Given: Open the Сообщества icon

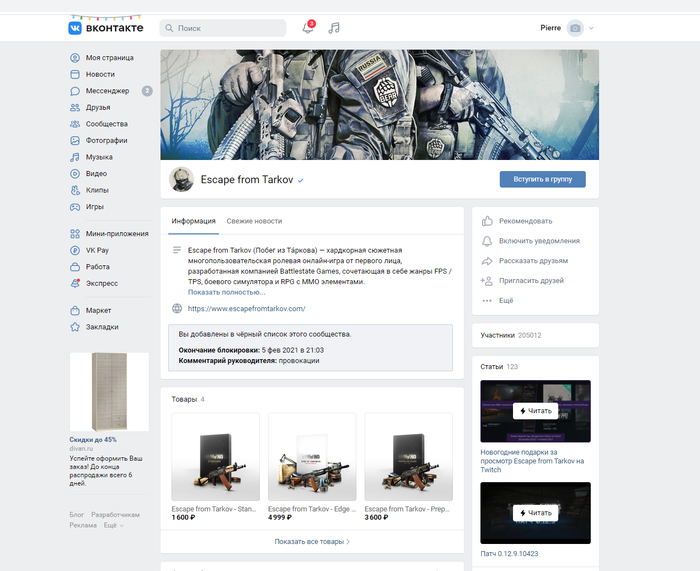Looking at the screenshot, I should (75, 124).
